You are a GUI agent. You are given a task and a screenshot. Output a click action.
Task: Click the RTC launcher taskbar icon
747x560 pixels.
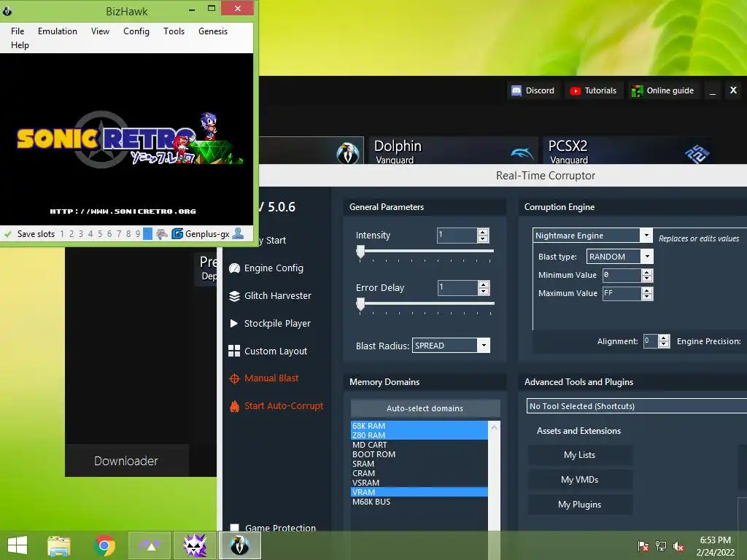click(195, 545)
